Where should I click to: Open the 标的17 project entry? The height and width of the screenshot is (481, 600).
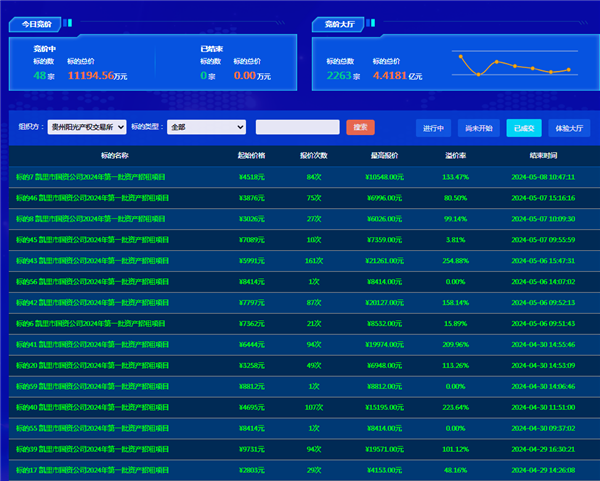tap(93, 469)
